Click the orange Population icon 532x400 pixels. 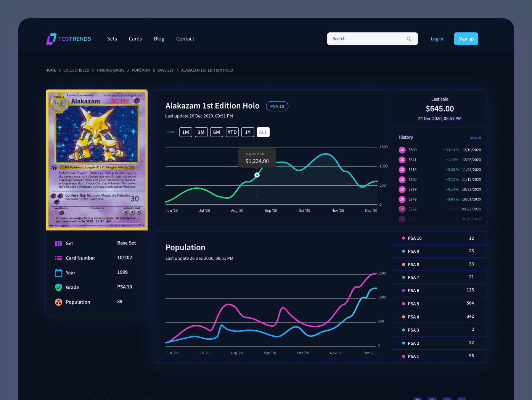[x=58, y=302]
